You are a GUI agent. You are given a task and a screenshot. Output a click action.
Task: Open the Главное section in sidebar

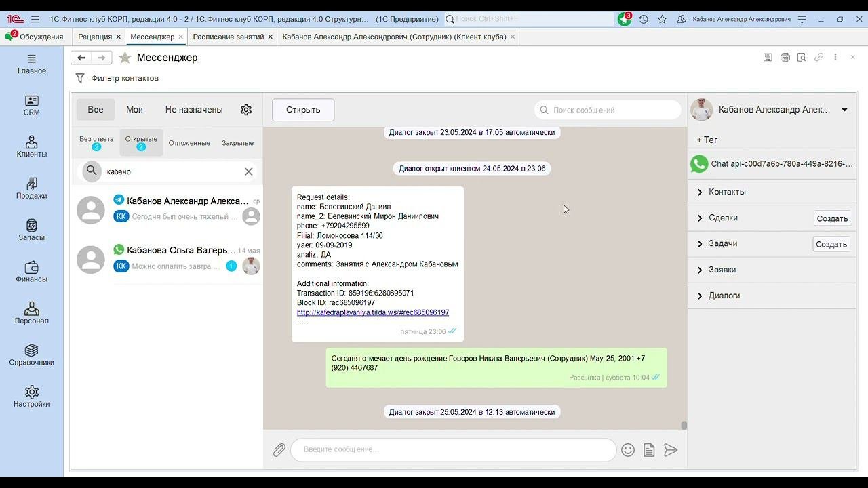point(32,64)
